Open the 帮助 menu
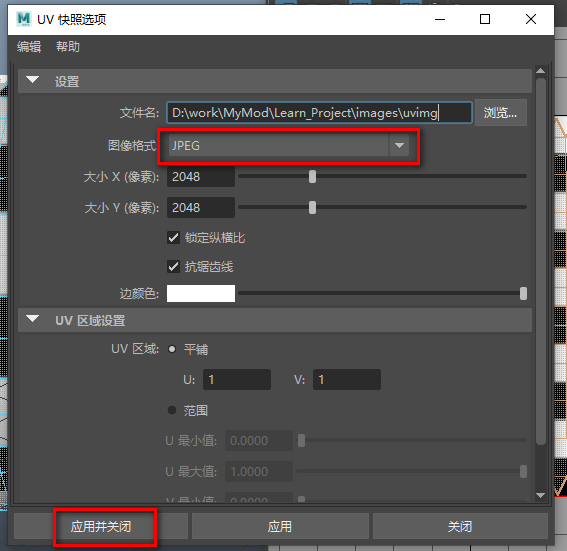 coord(68,47)
